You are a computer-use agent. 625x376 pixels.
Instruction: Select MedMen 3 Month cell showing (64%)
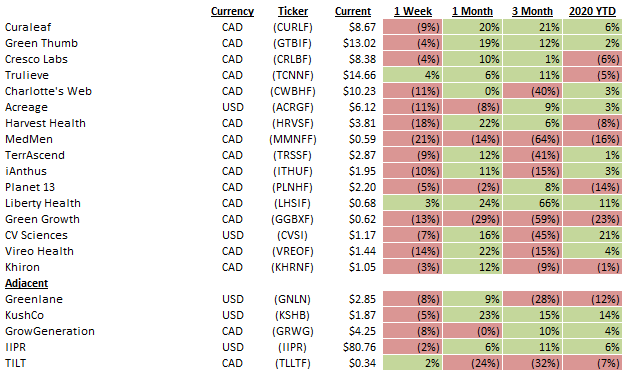[x=533, y=139]
